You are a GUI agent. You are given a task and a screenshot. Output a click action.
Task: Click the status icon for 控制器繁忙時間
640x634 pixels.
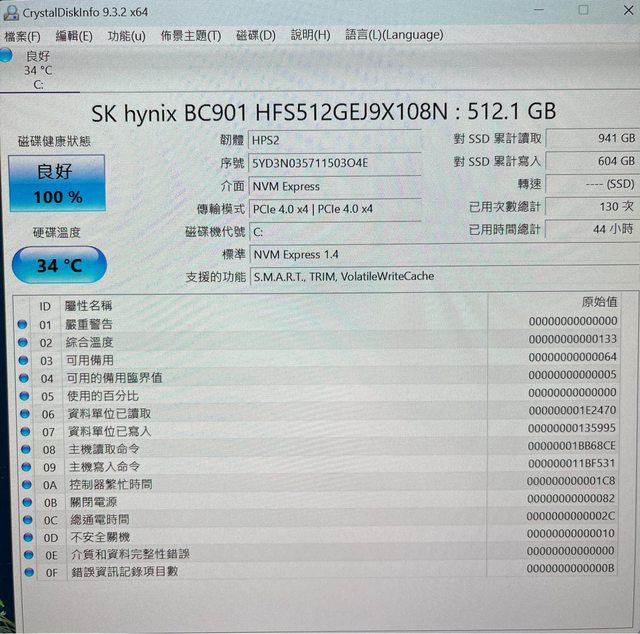tap(23, 484)
